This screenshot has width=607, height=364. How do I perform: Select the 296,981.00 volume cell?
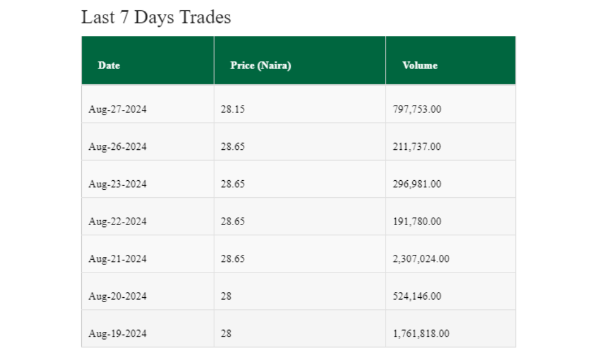click(417, 184)
